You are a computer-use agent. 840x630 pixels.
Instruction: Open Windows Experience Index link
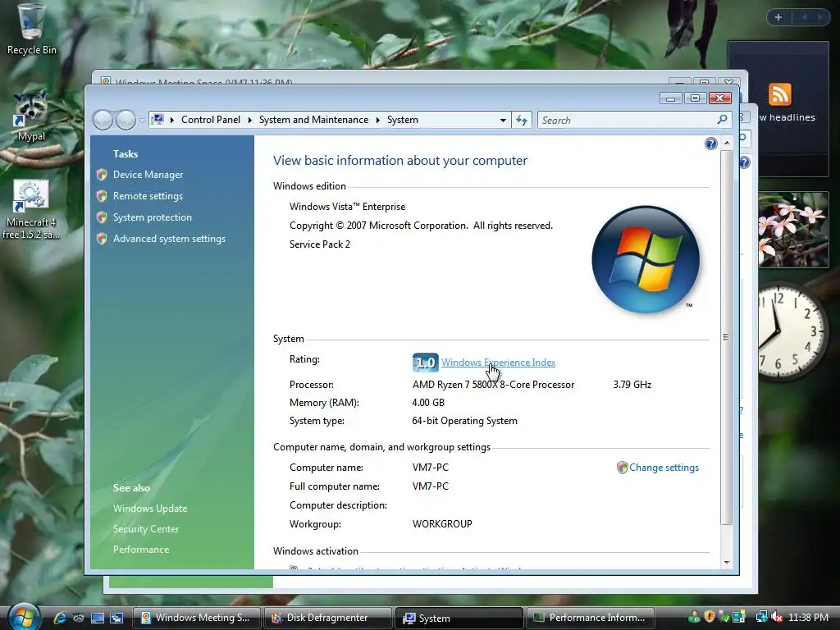498,363
